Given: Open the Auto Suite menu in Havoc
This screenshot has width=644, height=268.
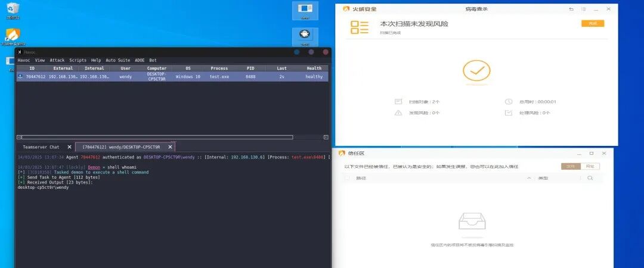Looking at the screenshot, I should click(x=118, y=60).
